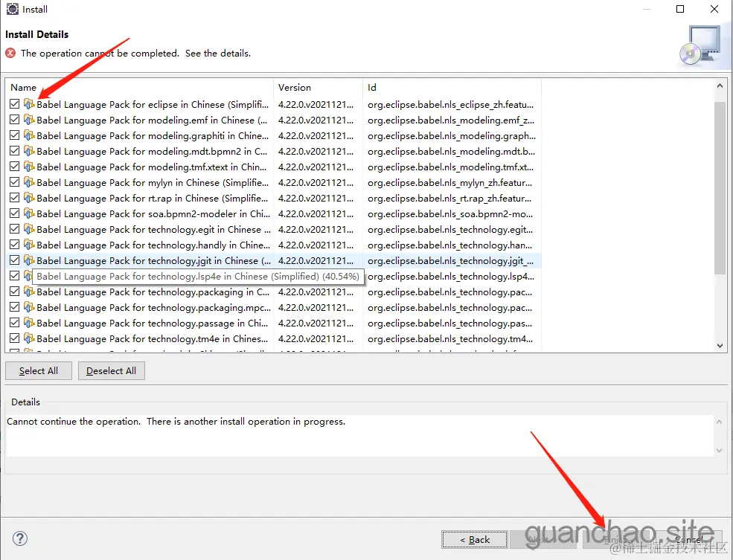The height and width of the screenshot is (560, 733).
Task: Click version cell of the technology.handly row
Action: point(316,245)
